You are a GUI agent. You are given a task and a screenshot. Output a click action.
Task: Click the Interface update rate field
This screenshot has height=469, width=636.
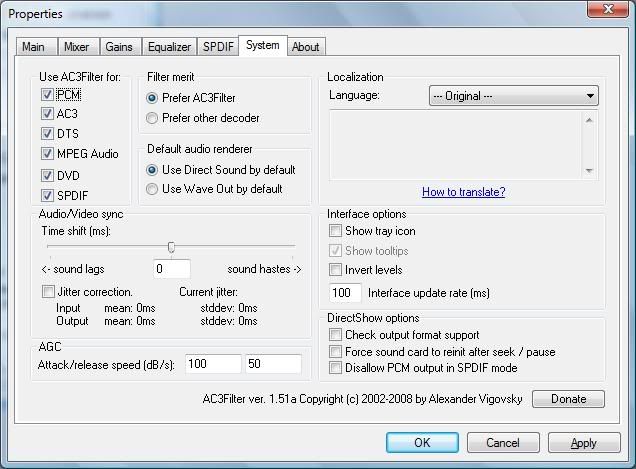click(345, 293)
